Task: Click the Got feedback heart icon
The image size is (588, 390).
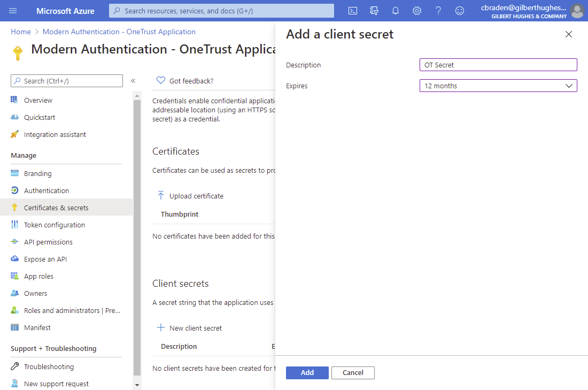Action: 160,80
